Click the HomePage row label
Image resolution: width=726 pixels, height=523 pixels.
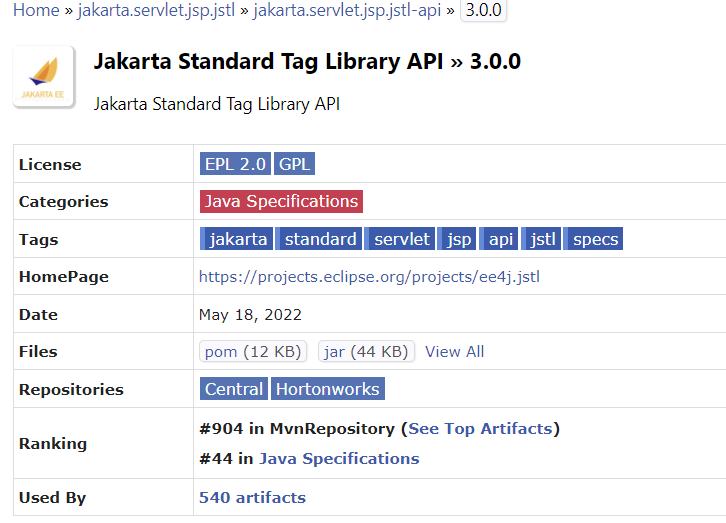click(64, 277)
